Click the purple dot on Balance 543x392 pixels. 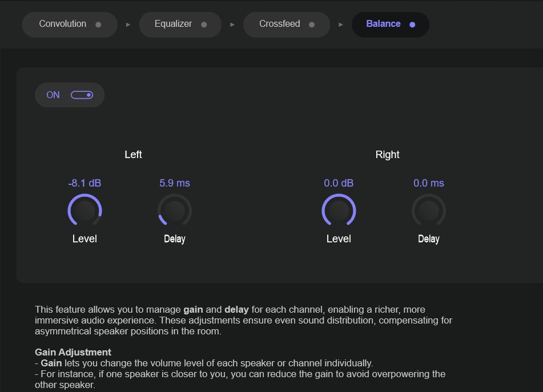pyautogui.click(x=412, y=25)
